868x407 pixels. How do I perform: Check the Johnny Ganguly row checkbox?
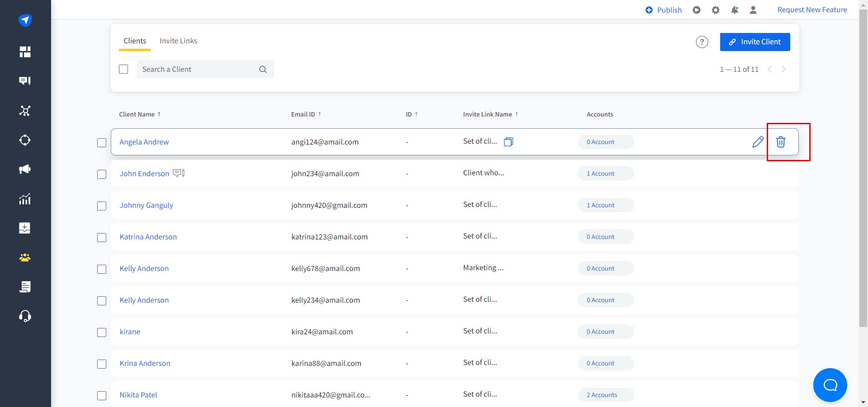pos(102,206)
